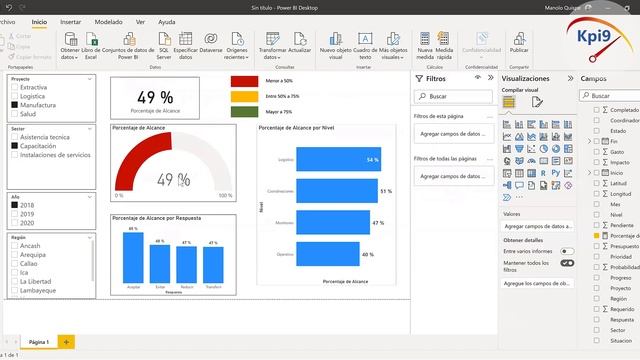640x360 pixels.
Task: Select the Compilar visual fields icon
Action: click(509, 102)
